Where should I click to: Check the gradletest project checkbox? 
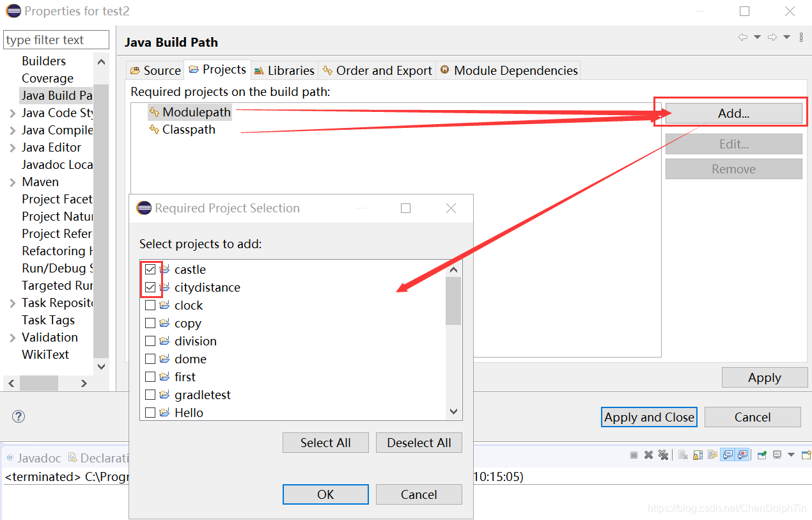tap(151, 395)
